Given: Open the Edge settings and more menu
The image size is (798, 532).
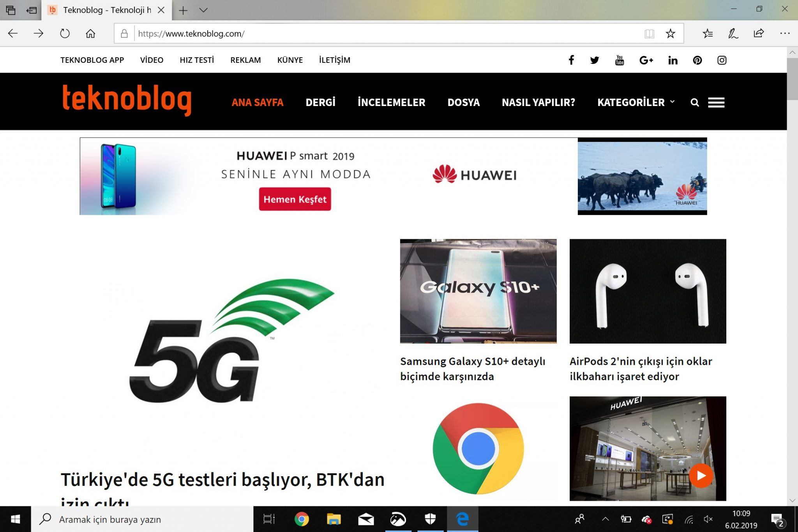Looking at the screenshot, I should tap(785, 34).
